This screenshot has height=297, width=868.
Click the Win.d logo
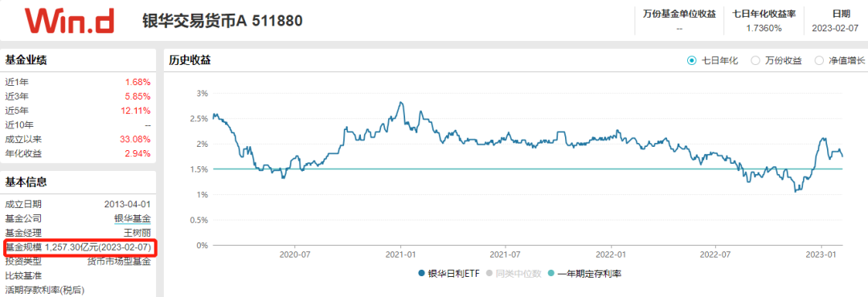(69, 20)
